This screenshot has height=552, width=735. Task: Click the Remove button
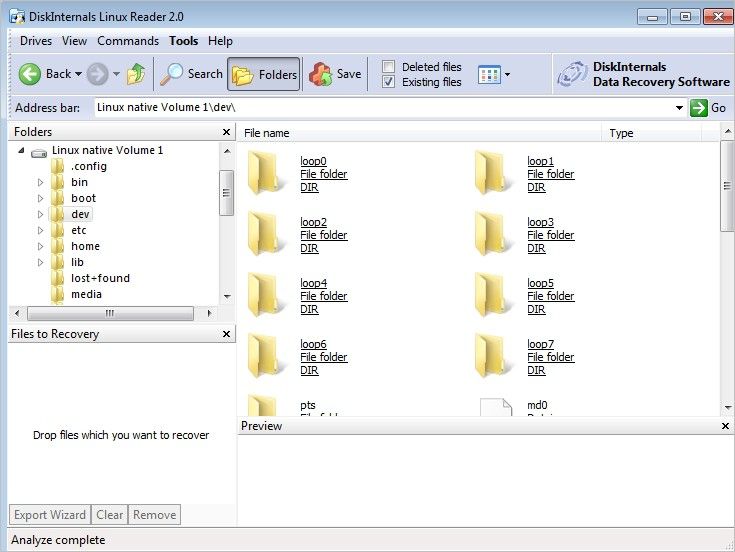[155, 515]
